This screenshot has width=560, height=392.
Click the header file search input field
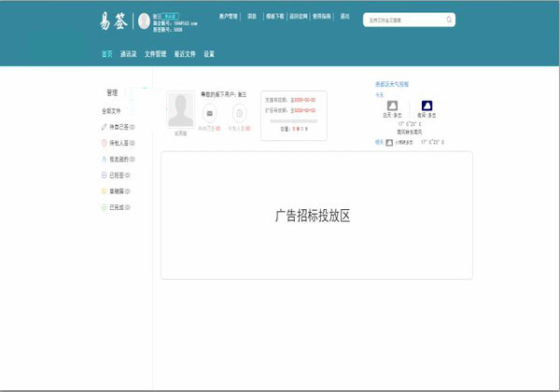(x=409, y=20)
